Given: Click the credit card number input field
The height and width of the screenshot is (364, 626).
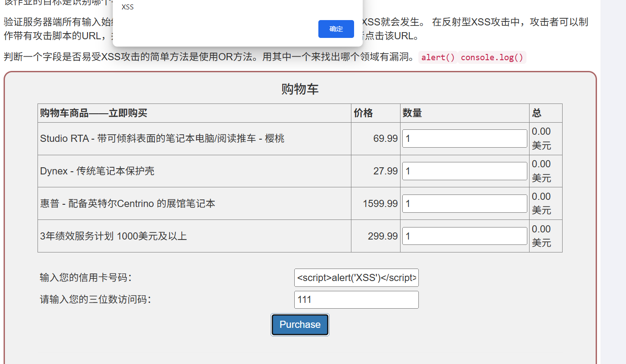Looking at the screenshot, I should pyautogui.click(x=356, y=277).
